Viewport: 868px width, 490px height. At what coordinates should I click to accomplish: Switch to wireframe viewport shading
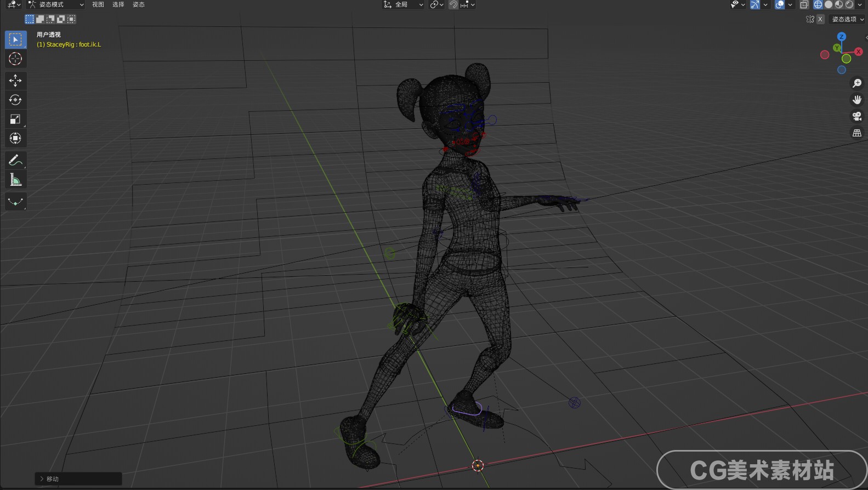[x=818, y=4]
